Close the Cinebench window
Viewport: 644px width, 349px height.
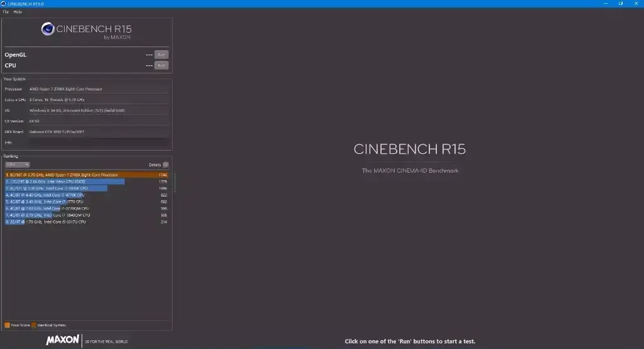(636, 3)
